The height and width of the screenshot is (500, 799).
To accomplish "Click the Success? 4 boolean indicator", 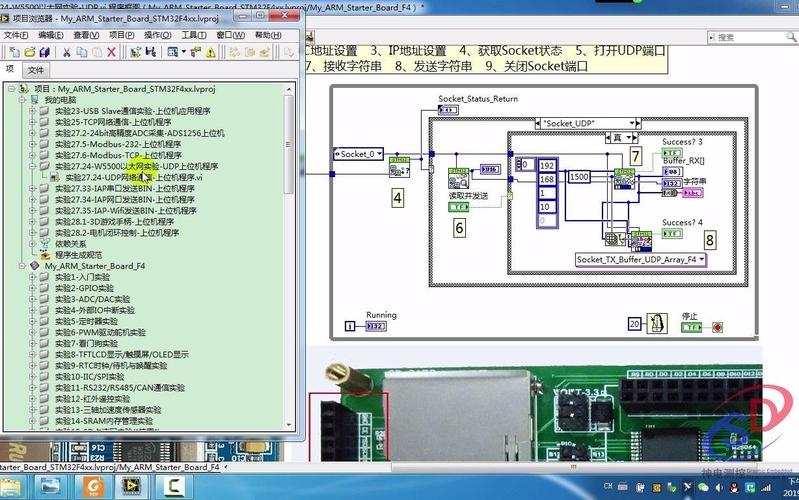I will pyautogui.click(x=672, y=233).
